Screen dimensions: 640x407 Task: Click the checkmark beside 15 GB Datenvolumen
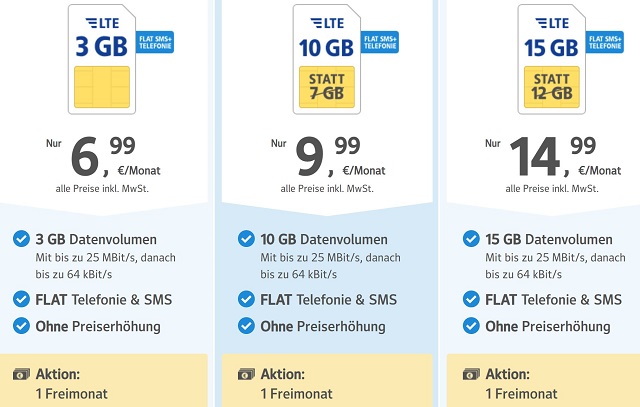point(471,239)
